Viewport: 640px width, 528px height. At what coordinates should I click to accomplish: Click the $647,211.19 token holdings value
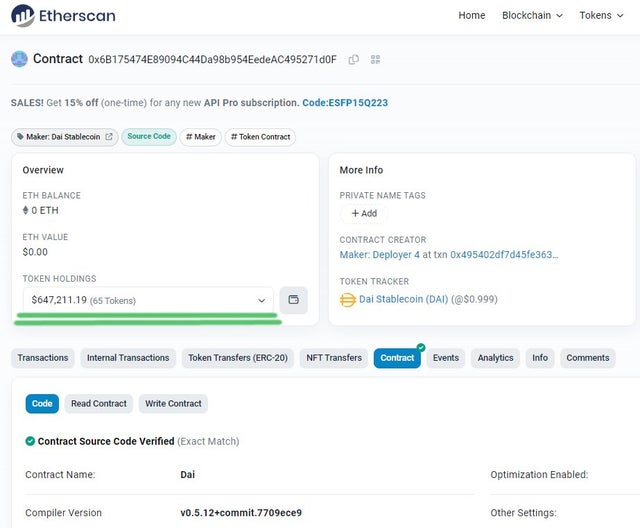tap(59, 300)
